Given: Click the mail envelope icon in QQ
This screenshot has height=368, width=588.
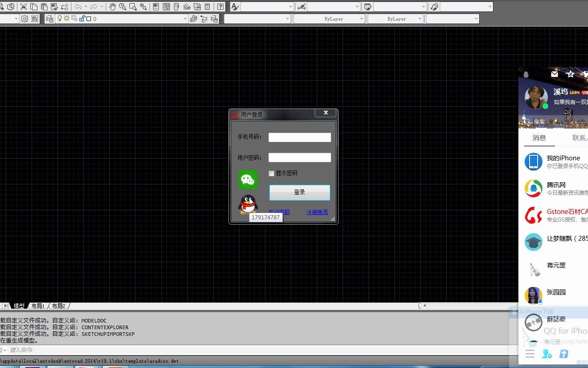Looking at the screenshot, I should coord(555,74).
